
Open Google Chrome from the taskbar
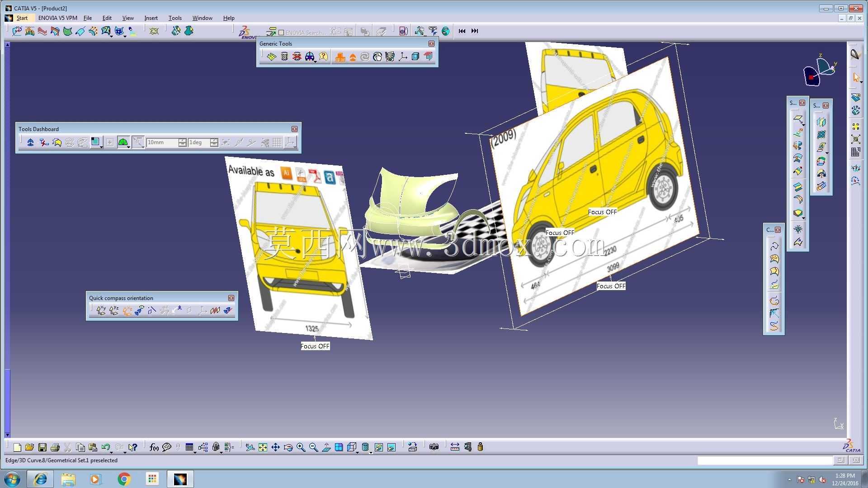click(x=124, y=479)
